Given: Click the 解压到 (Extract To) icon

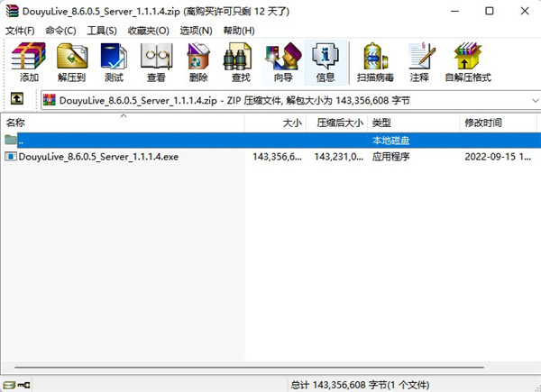Looking at the screenshot, I should tap(71, 61).
